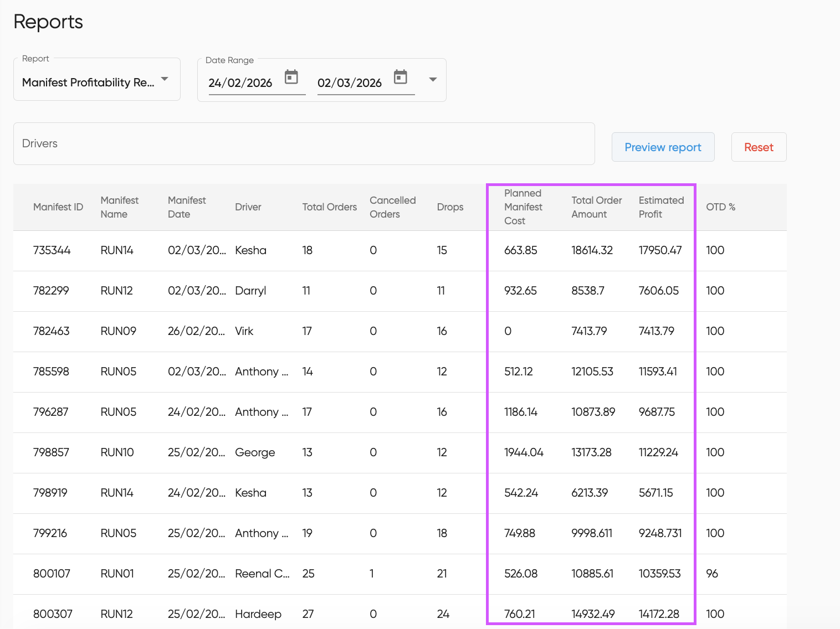
Task: Select manifest row 800107 for Reenal
Action: point(52,574)
